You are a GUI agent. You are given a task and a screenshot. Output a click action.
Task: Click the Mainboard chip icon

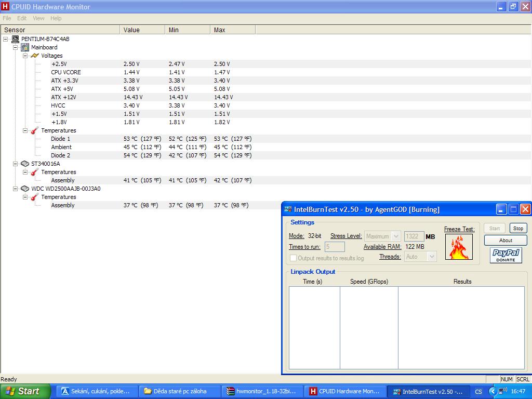(25, 47)
